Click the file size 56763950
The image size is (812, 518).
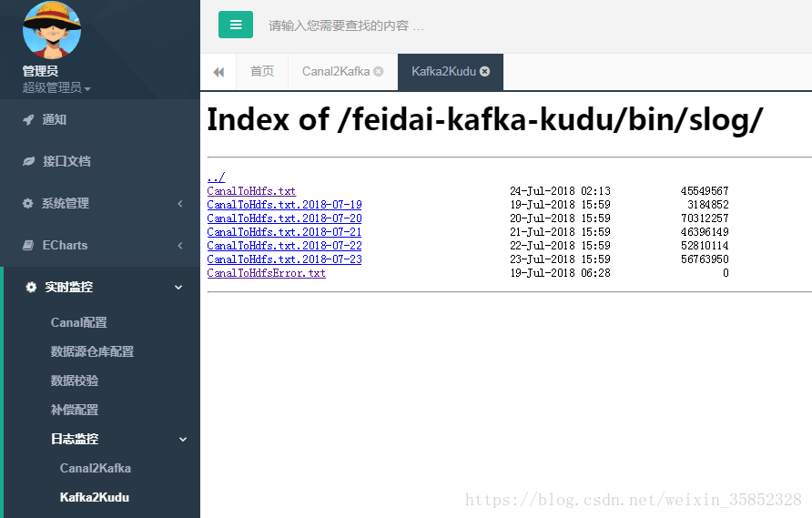[705, 259]
